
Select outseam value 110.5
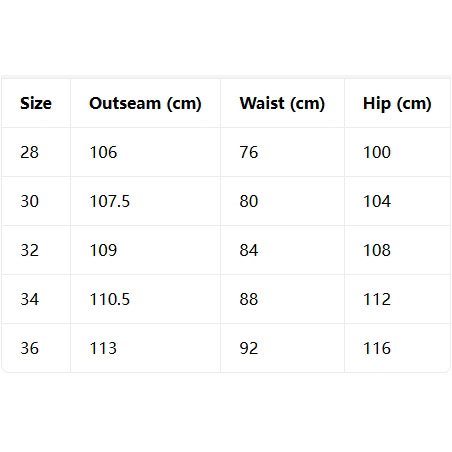point(110,299)
